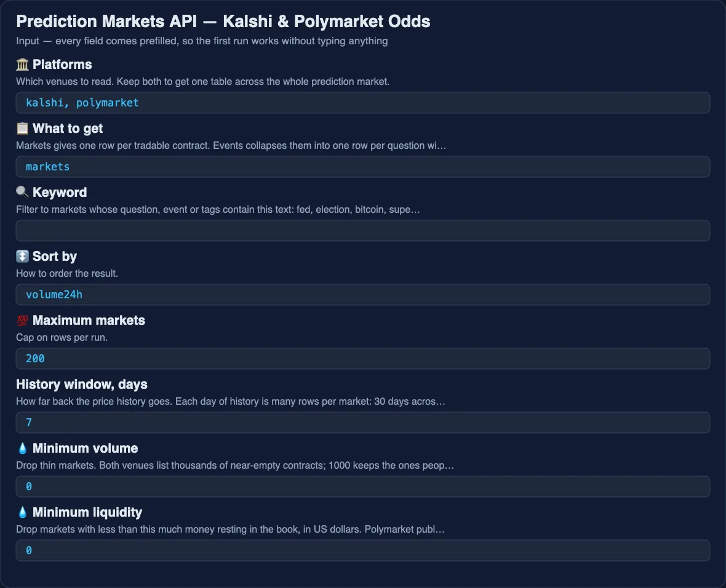The image size is (726, 588).
Task: Click the Keyword magnifying glass icon
Action: click(22, 192)
